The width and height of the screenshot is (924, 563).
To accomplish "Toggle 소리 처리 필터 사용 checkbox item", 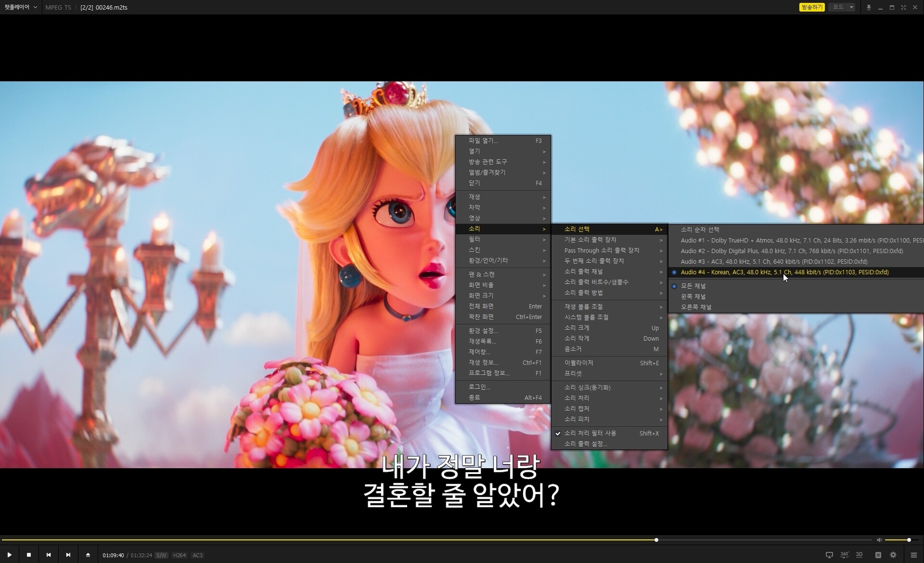I will [x=590, y=433].
